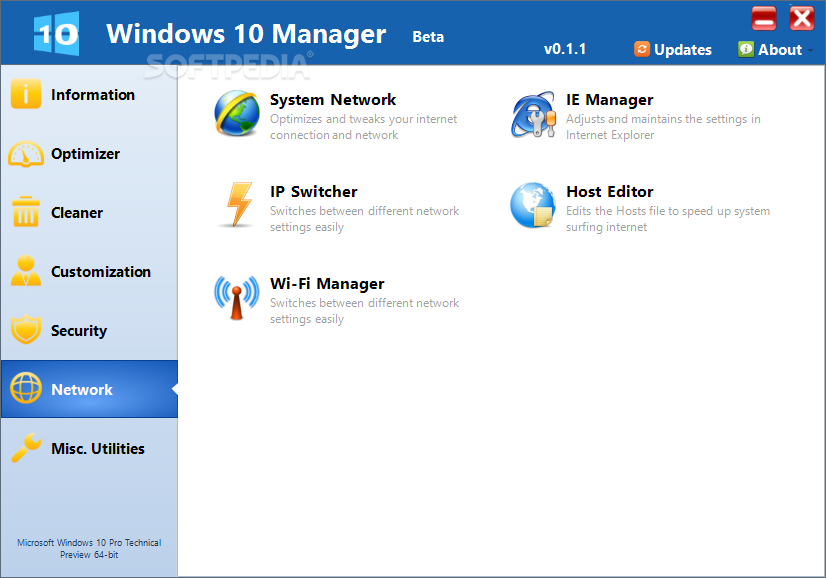Expand the About dropdown arrow

click(x=810, y=50)
